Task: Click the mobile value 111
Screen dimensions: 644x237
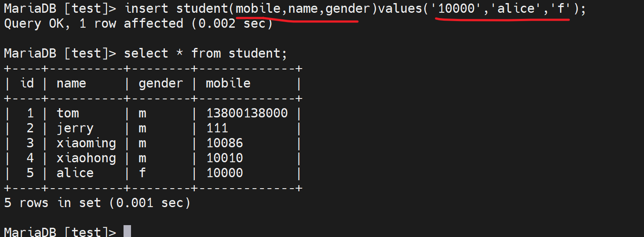Action: [x=217, y=128]
